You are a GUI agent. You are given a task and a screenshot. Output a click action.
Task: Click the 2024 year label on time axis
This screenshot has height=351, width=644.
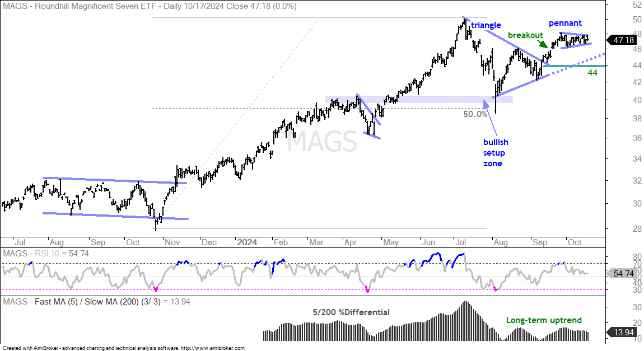(x=247, y=242)
